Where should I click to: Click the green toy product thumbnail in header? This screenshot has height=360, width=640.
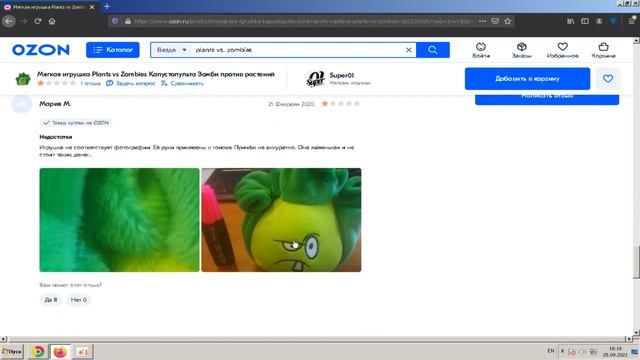(x=23, y=78)
